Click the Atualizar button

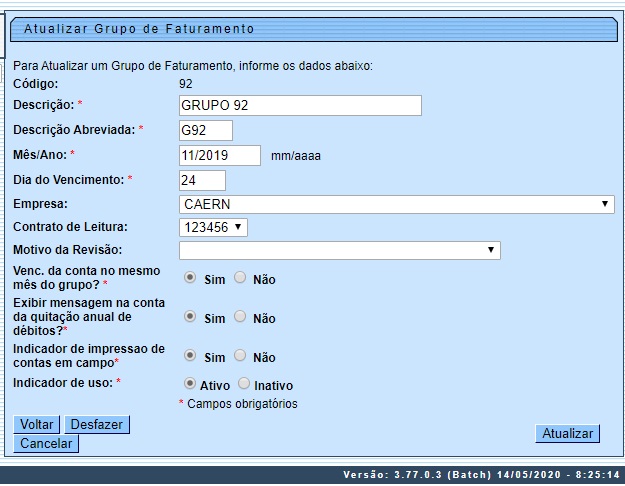click(x=568, y=433)
